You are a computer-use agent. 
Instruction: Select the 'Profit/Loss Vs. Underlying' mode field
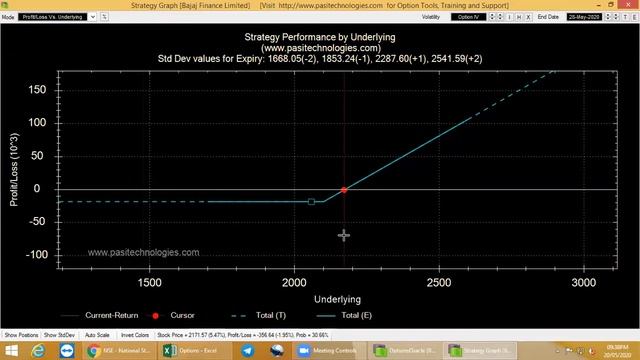(x=53, y=17)
